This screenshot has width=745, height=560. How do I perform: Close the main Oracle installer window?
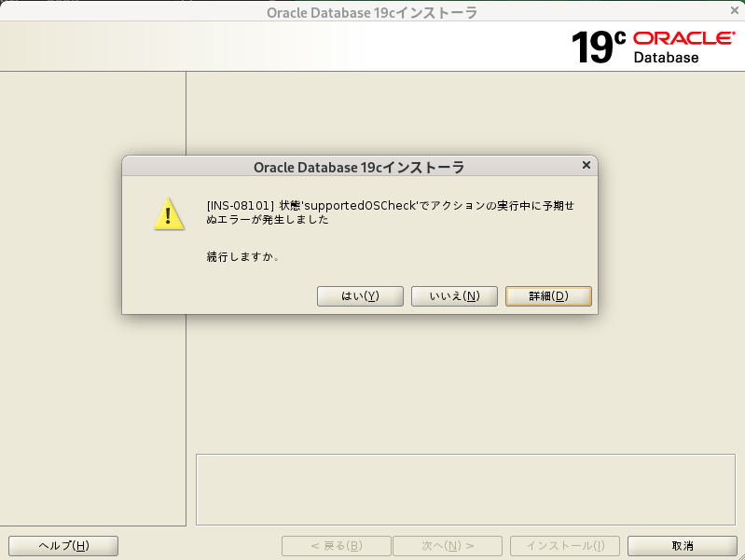(x=735, y=10)
